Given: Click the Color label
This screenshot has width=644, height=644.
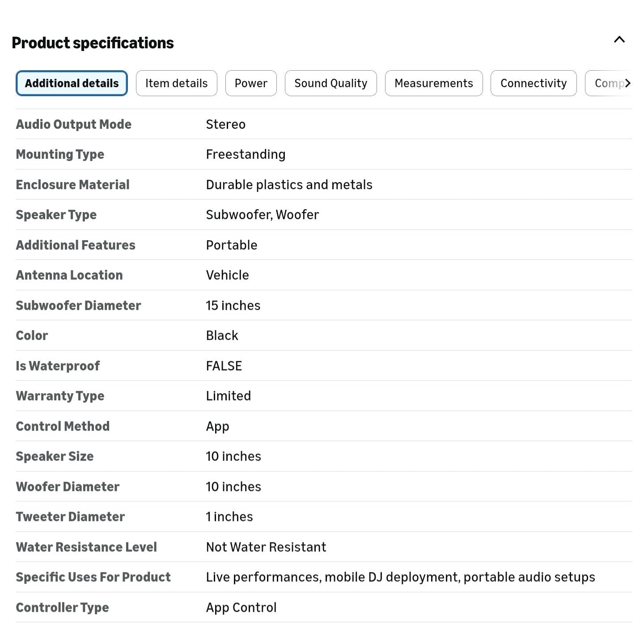Looking at the screenshot, I should click(x=32, y=335).
